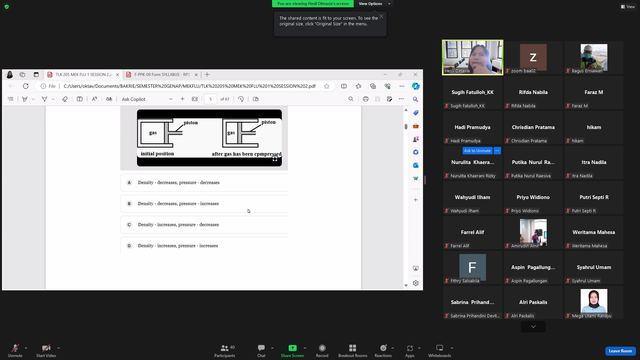Click Leave Room button
The width and height of the screenshot is (640, 360).
click(x=620, y=351)
